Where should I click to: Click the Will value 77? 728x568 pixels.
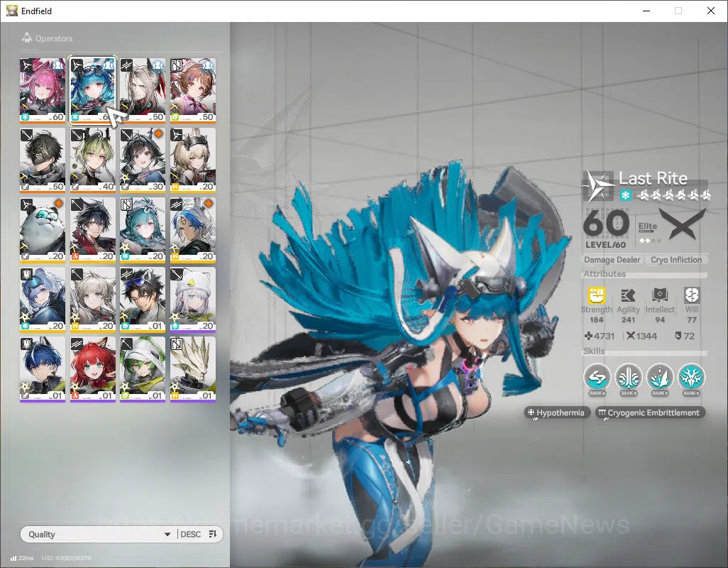tap(692, 319)
